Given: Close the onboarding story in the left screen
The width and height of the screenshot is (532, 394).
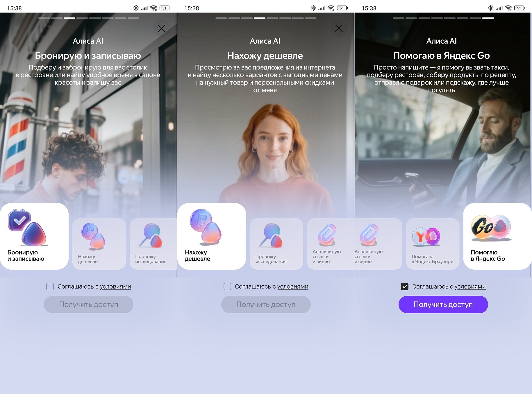Looking at the screenshot, I should point(161,28).
